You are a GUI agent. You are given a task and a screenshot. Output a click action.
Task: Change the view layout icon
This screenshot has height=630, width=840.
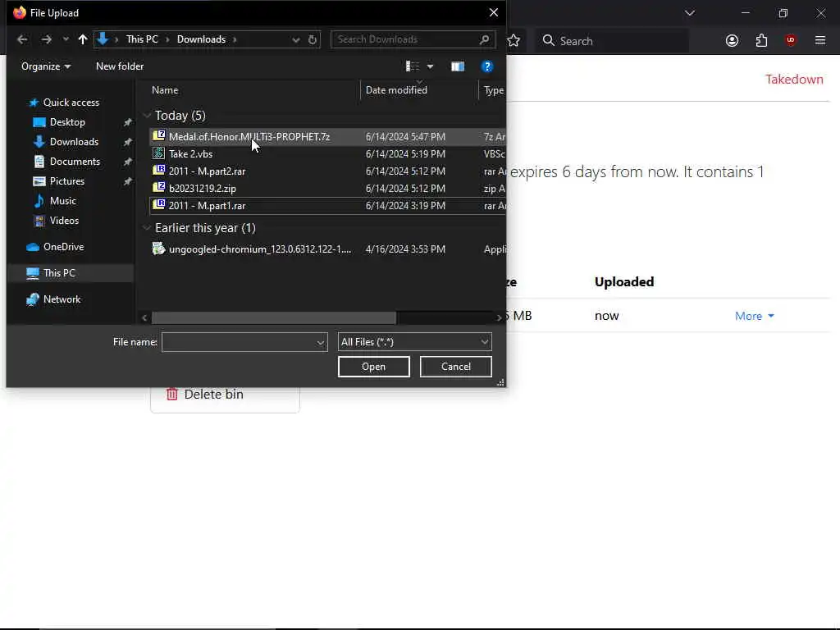[x=412, y=66]
